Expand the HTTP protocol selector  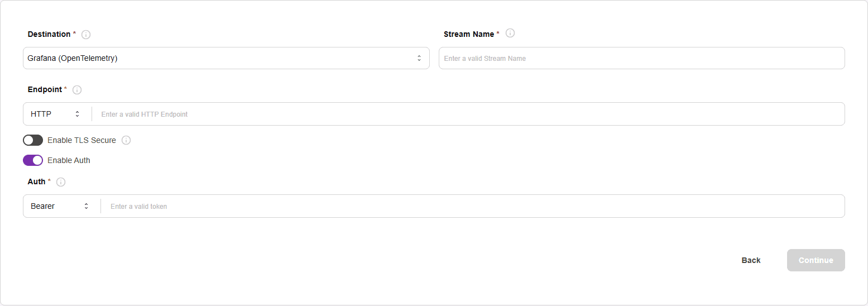(56, 114)
